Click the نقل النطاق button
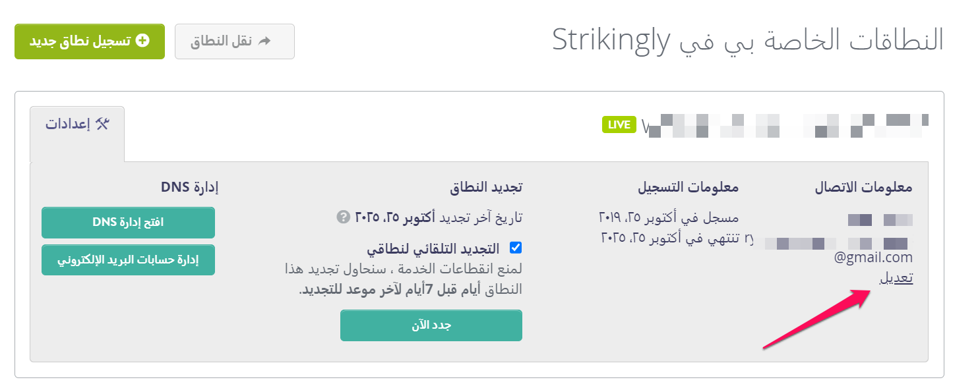The height and width of the screenshot is (388, 980). [235, 41]
